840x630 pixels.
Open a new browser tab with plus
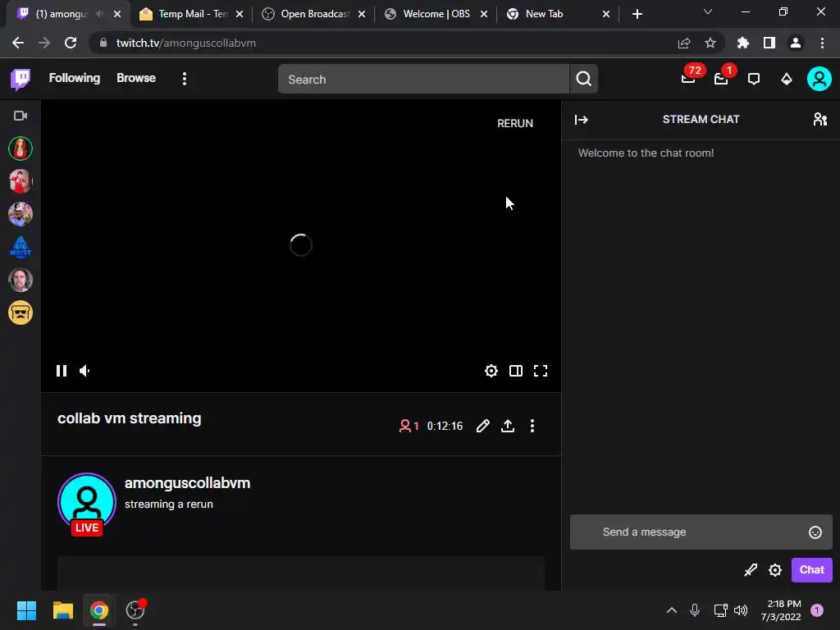(637, 14)
